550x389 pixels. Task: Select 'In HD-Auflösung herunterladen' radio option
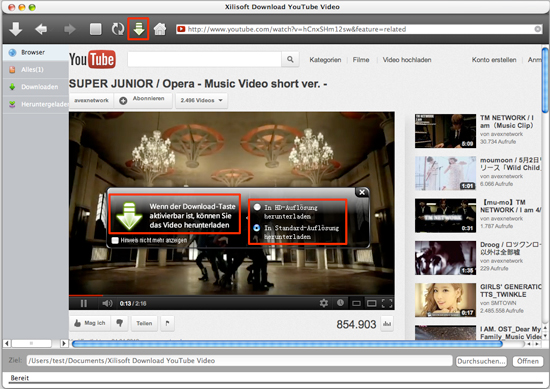(x=257, y=207)
